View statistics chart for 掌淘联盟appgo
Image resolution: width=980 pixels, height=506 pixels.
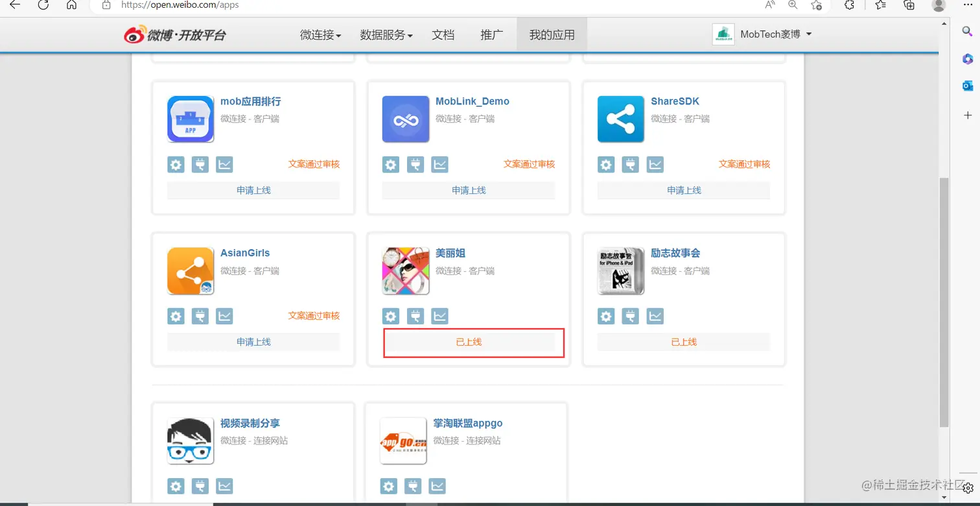(x=437, y=487)
